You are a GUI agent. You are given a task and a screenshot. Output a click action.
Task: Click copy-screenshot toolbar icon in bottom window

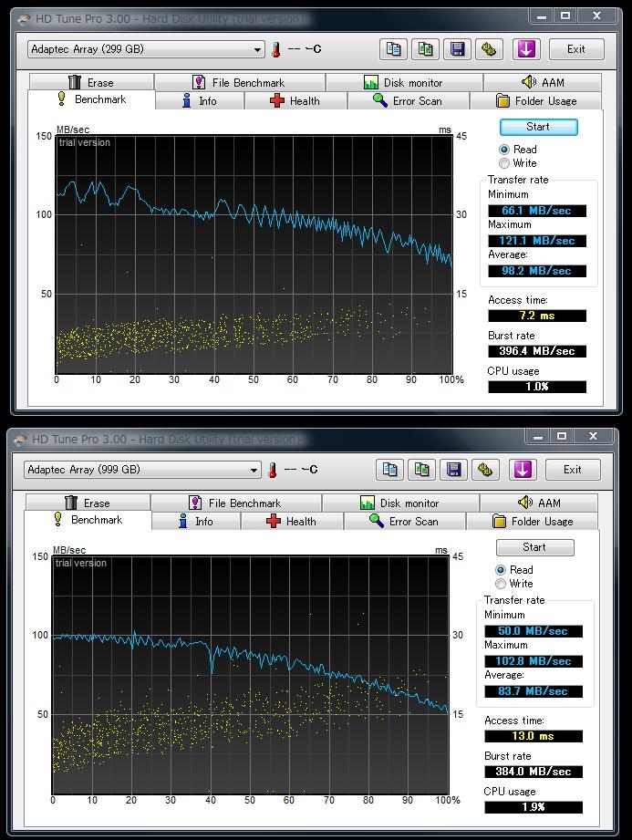[x=421, y=470]
